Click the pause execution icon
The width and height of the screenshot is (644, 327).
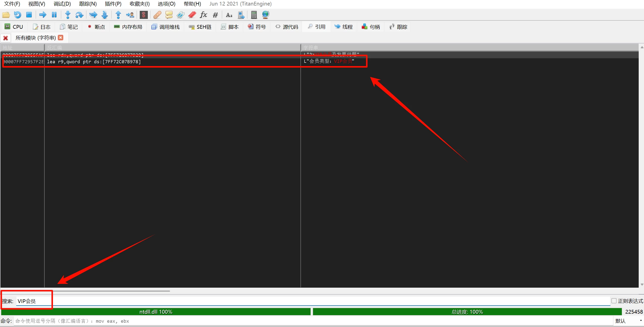[x=54, y=15]
